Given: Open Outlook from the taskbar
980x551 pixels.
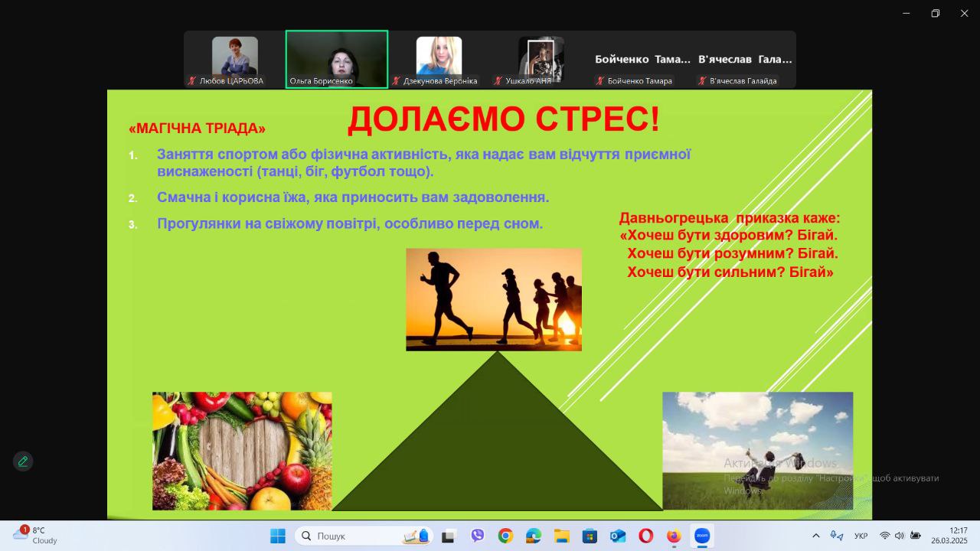Looking at the screenshot, I should (618, 536).
